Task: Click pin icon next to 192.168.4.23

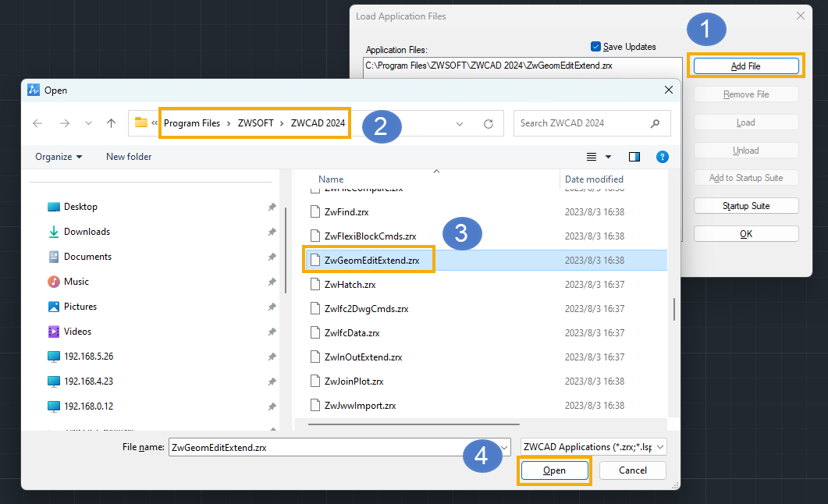Action: tap(272, 381)
